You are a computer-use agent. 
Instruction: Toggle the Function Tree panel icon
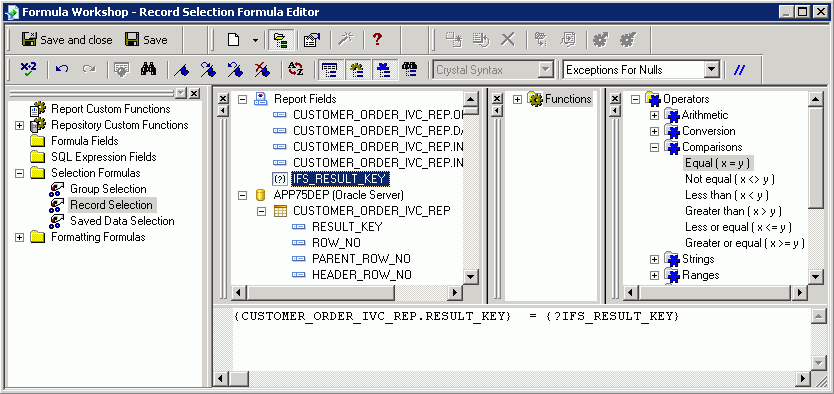(356, 70)
